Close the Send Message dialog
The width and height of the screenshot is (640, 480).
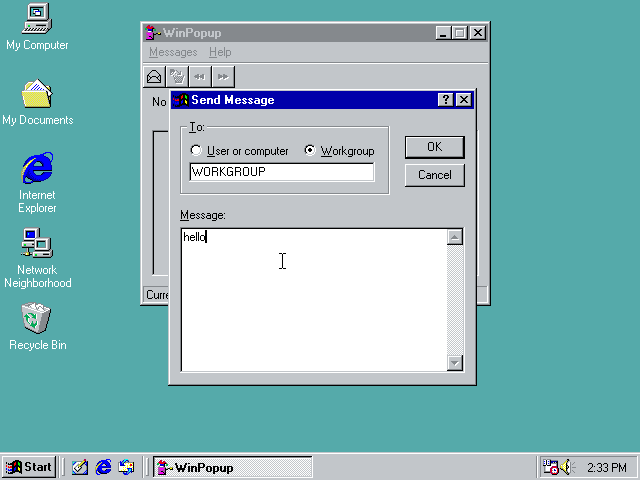pos(464,100)
